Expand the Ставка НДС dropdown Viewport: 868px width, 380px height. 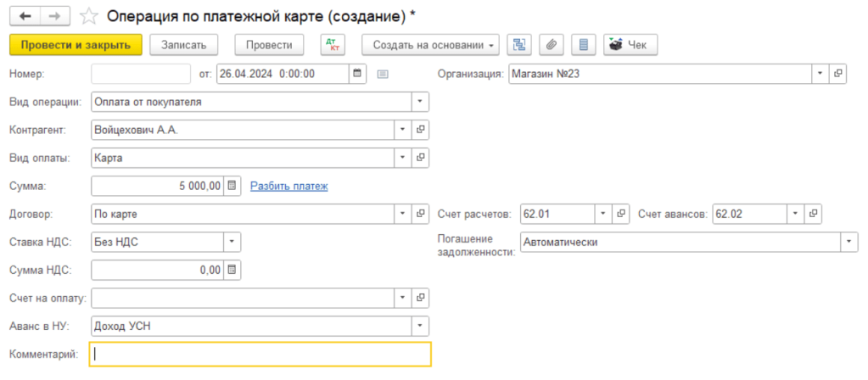pyautogui.click(x=232, y=242)
